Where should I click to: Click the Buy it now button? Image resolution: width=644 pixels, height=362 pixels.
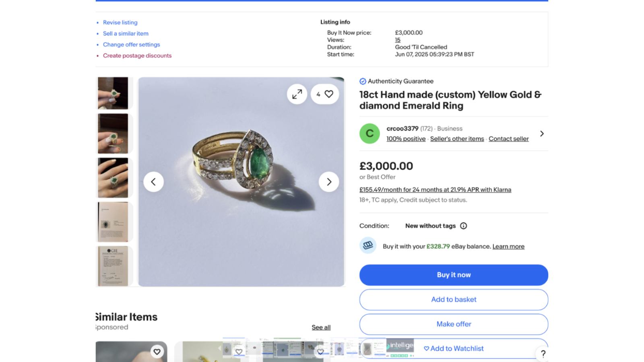tap(454, 275)
